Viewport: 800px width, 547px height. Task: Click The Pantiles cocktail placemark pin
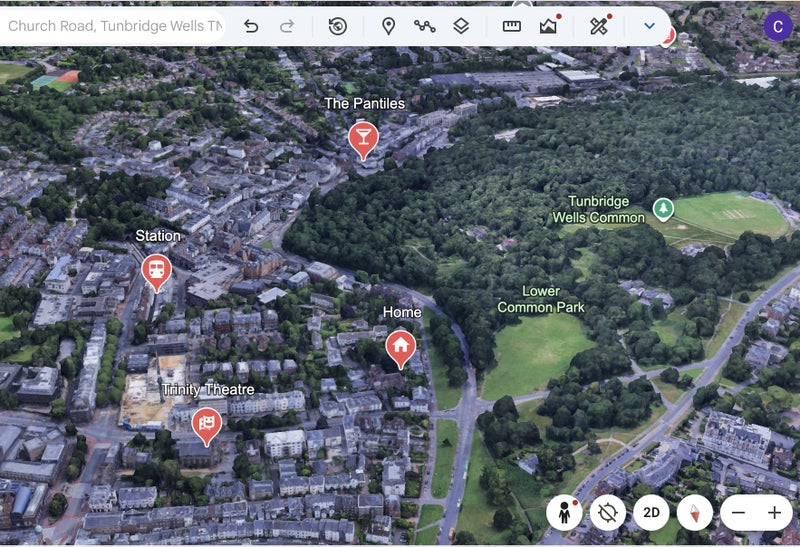pyautogui.click(x=363, y=138)
